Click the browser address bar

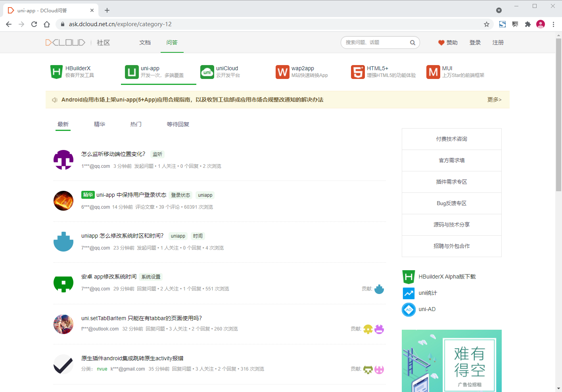point(274,24)
